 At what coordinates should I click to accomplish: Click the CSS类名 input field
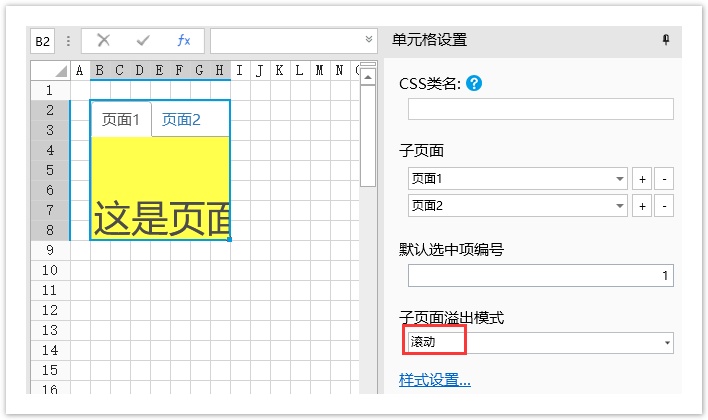540,109
